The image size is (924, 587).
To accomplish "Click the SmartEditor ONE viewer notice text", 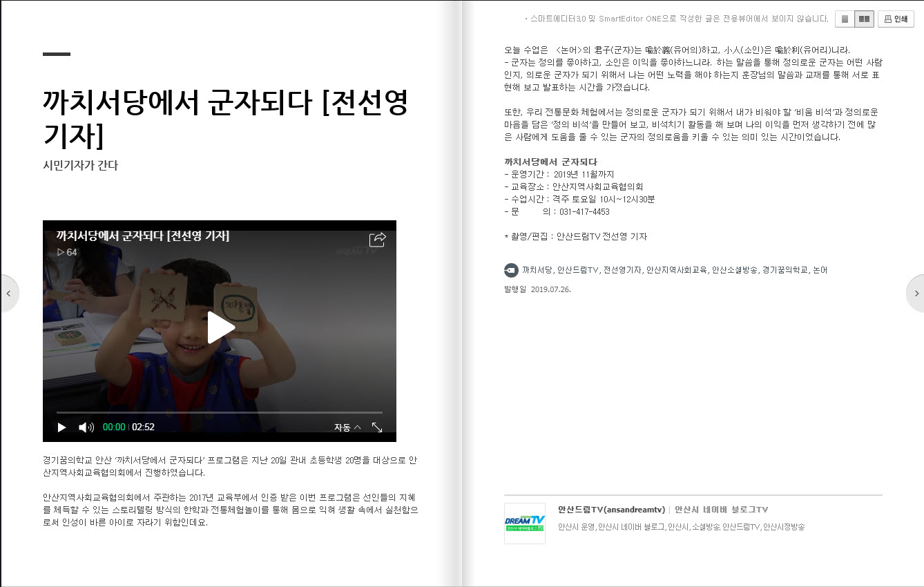I will (x=677, y=19).
